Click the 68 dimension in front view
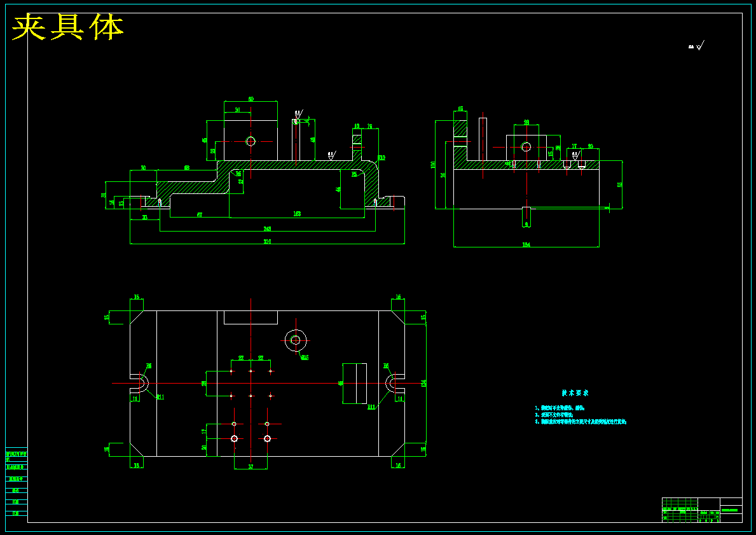756x535 pixels. coord(187,168)
